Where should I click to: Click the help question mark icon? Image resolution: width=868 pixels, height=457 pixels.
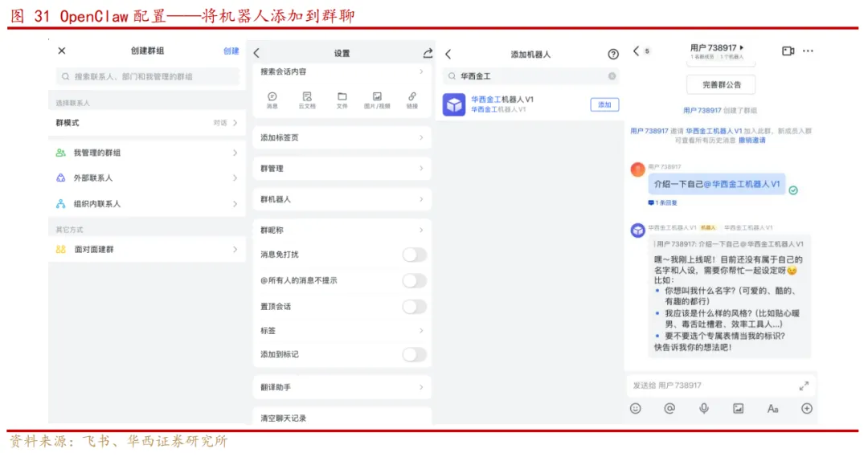(612, 55)
